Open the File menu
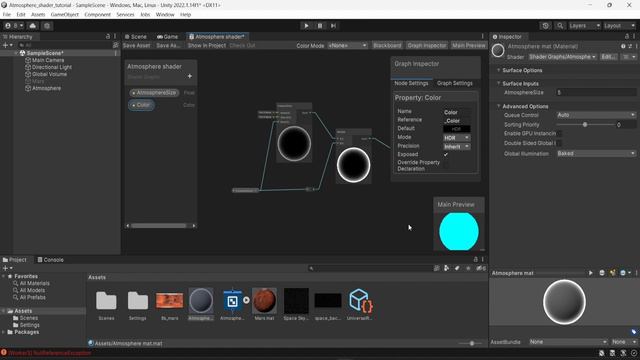This screenshot has height=360, width=640. point(7,14)
